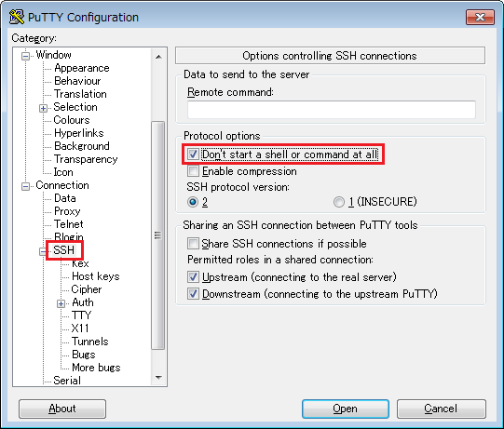The height and width of the screenshot is (429, 504).
Task: Open the About dialog
Action: point(62,409)
